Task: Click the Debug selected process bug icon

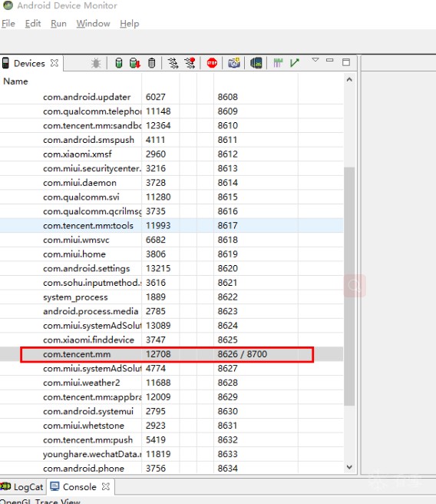Action: click(96, 63)
